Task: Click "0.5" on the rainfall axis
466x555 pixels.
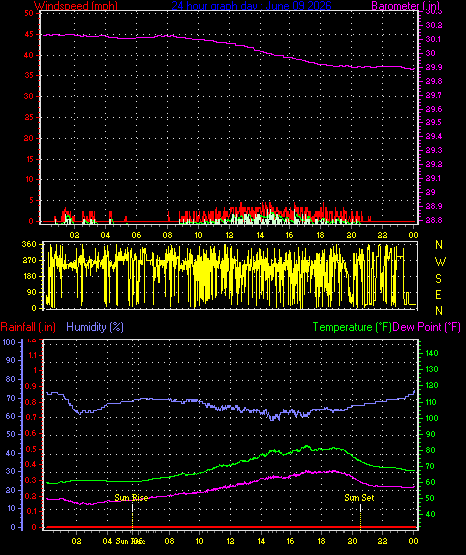Action: pos(31,449)
